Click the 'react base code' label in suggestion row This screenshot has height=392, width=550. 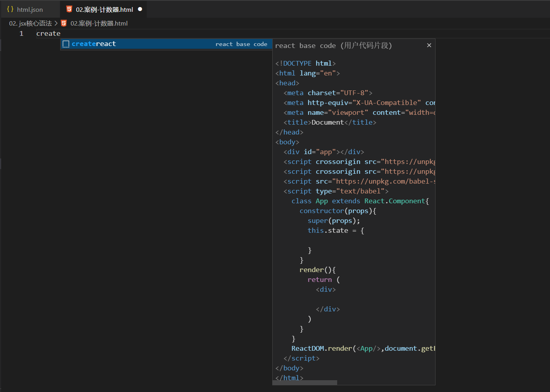click(242, 44)
